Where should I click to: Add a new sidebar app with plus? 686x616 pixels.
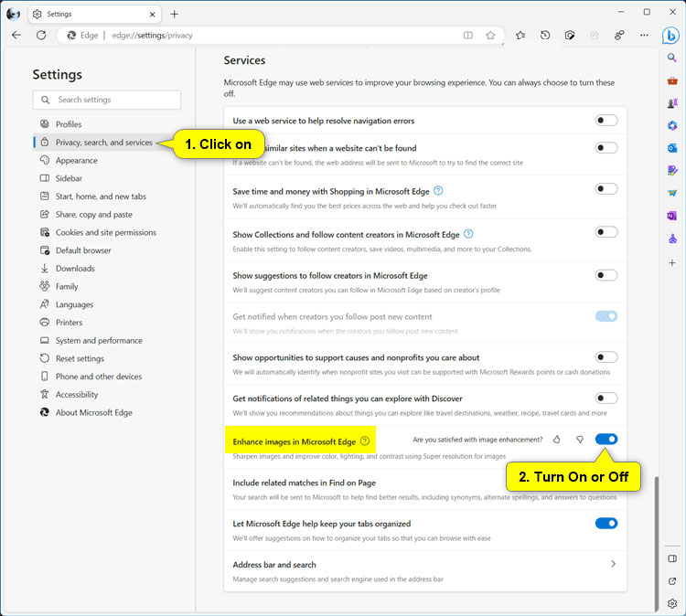click(x=672, y=262)
